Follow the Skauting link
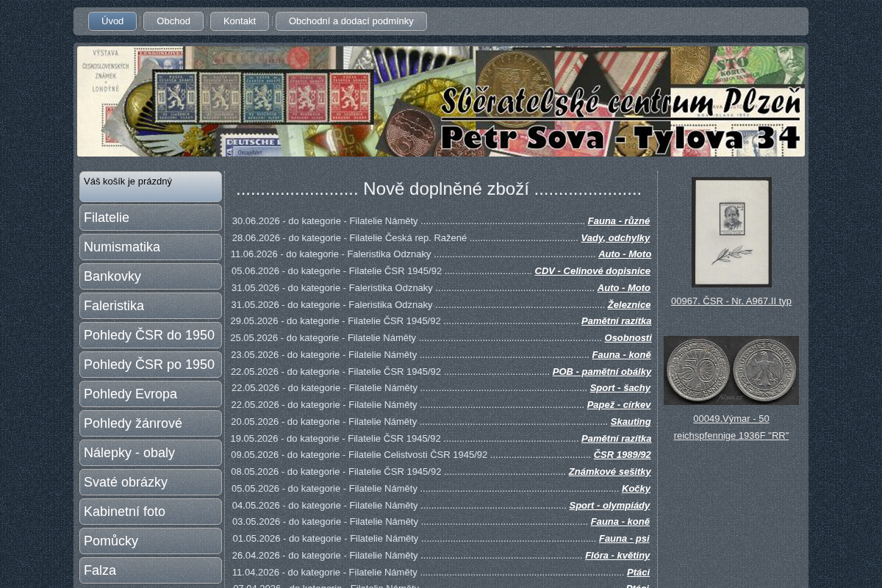 (631, 422)
